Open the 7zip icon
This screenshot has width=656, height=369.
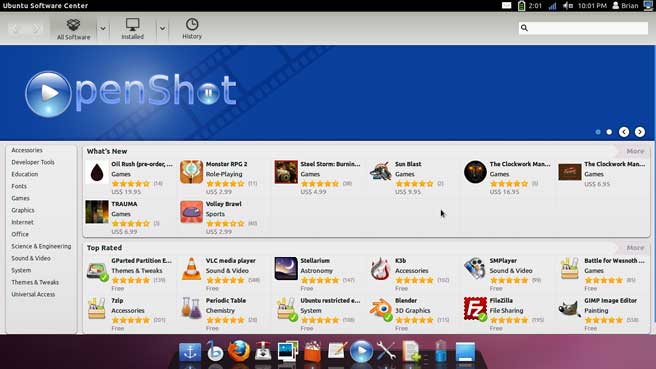97,309
